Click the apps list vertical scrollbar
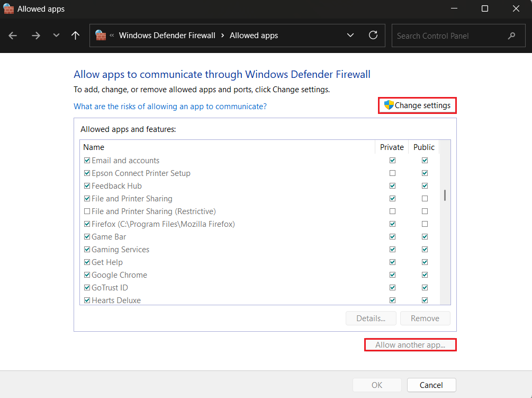The height and width of the screenshot is (398, 532). [445, 196]
